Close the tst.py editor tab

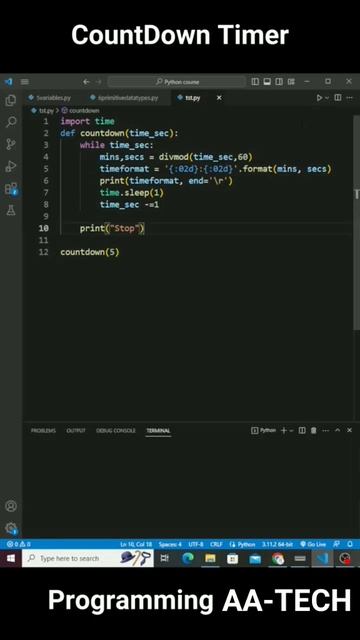click(219, 98)
